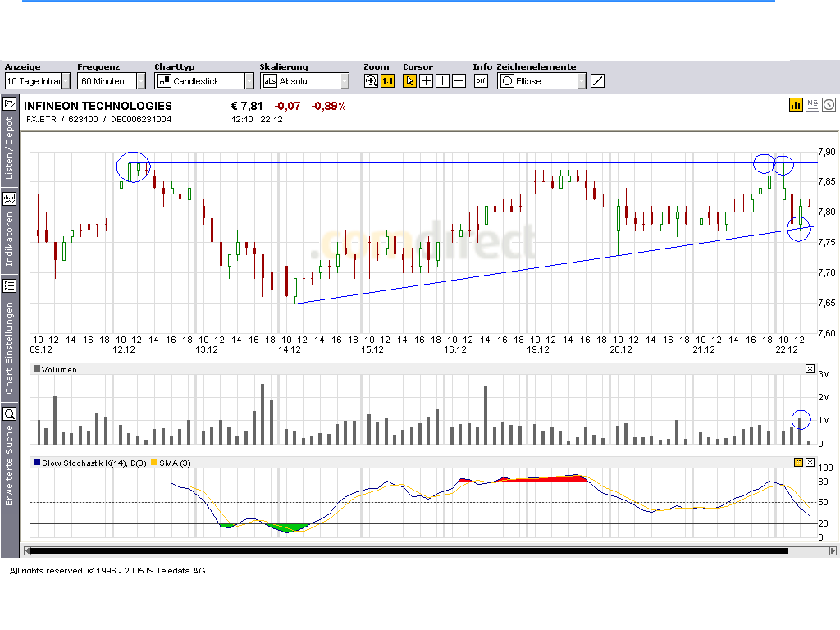Viewport: 840px width, 630px height.
Task: Click the -0,89% percentage change
Action: 328,106
